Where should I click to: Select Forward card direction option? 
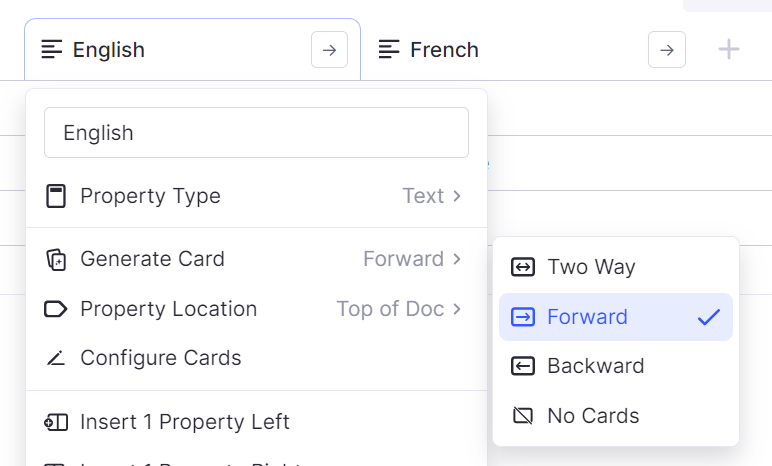(x=616, y=317)
